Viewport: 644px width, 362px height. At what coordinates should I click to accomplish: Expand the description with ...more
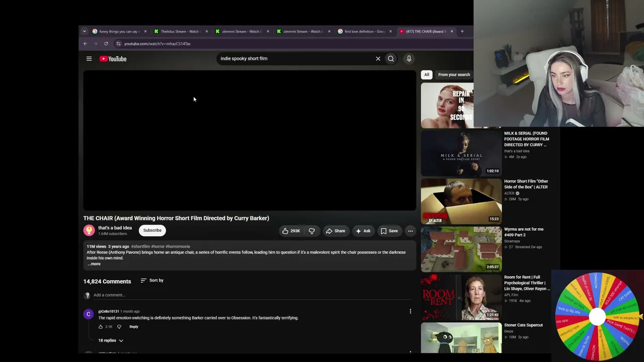tap(94, 264)
